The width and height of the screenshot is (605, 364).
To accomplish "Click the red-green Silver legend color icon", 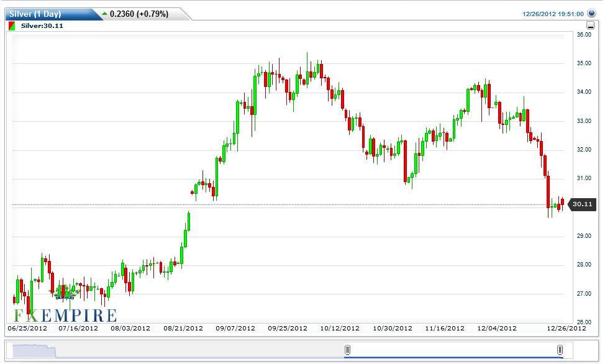I will pyautogui.click(x=11, y=26).
